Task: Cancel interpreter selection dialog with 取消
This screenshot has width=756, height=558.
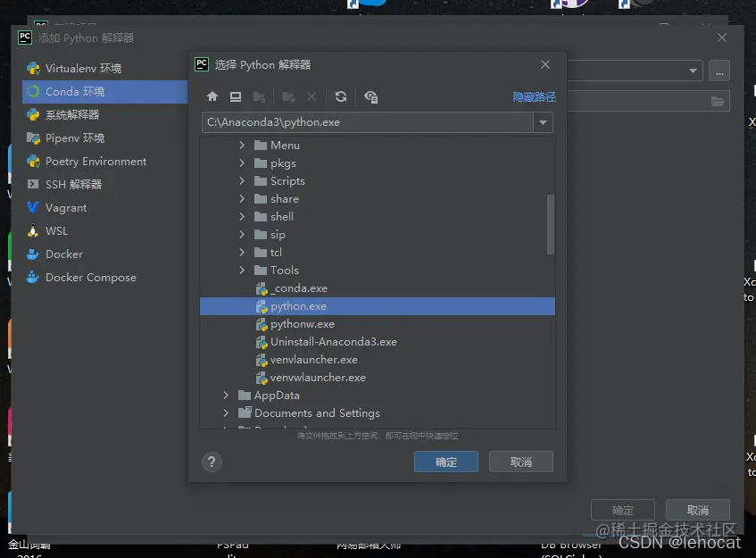Action: 520,462
